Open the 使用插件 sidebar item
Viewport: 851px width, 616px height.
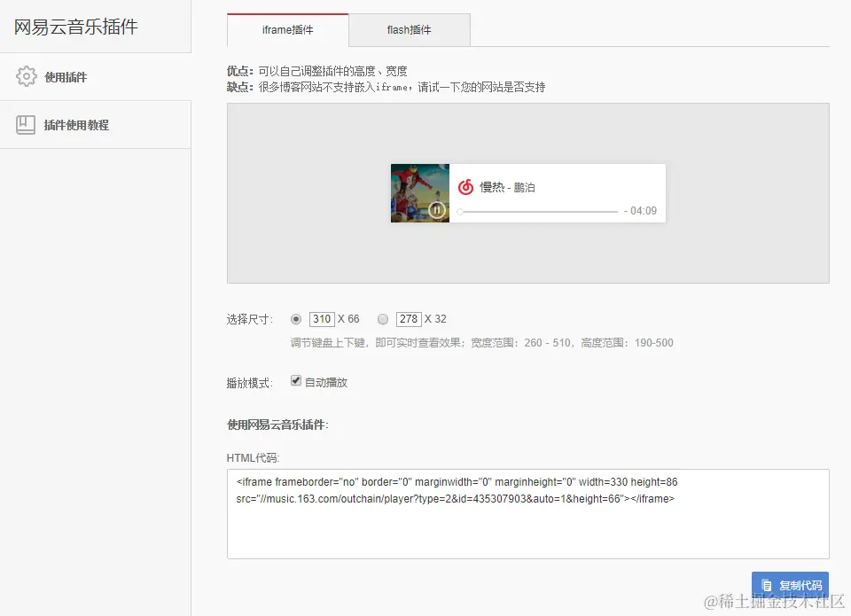click(96, 76)
